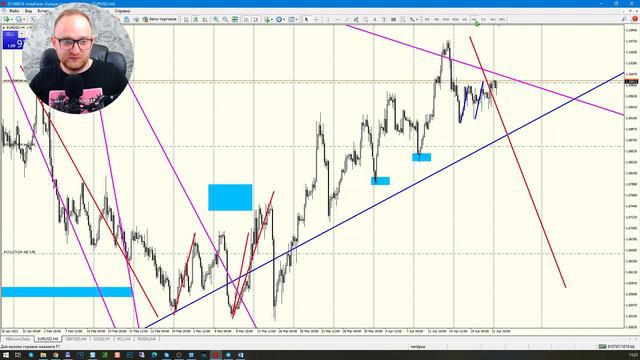Image resolution: width=640 pixels, height=360 pixels.
Task: Switch chart to candlesticks mode
Action: click(196, 19)
